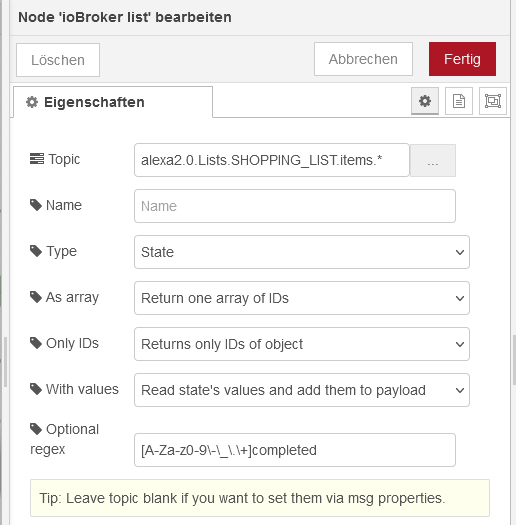Open node description document icon

click(459, 101)
